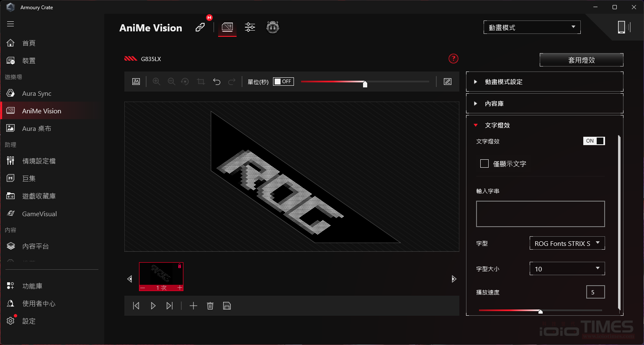Open the hamburger navigation menu
Viewport: 644px width, 345px height.
[x=10, y=24]
